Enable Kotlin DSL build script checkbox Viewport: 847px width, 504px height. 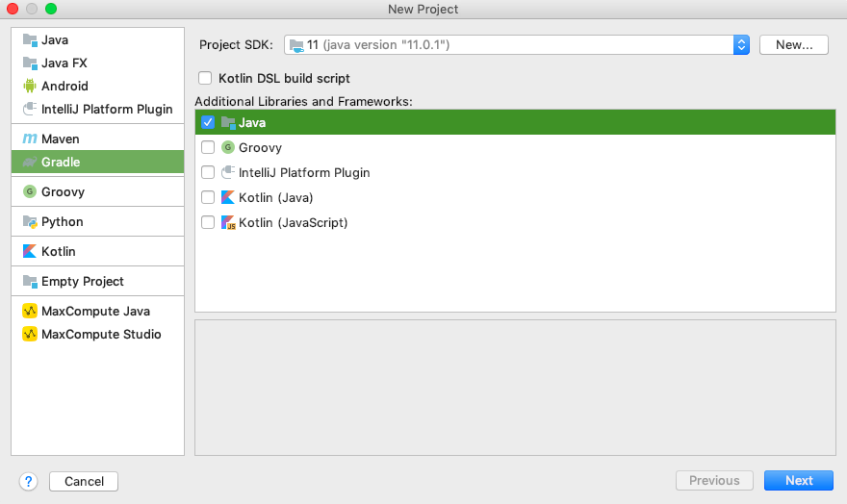pos(204,79)
